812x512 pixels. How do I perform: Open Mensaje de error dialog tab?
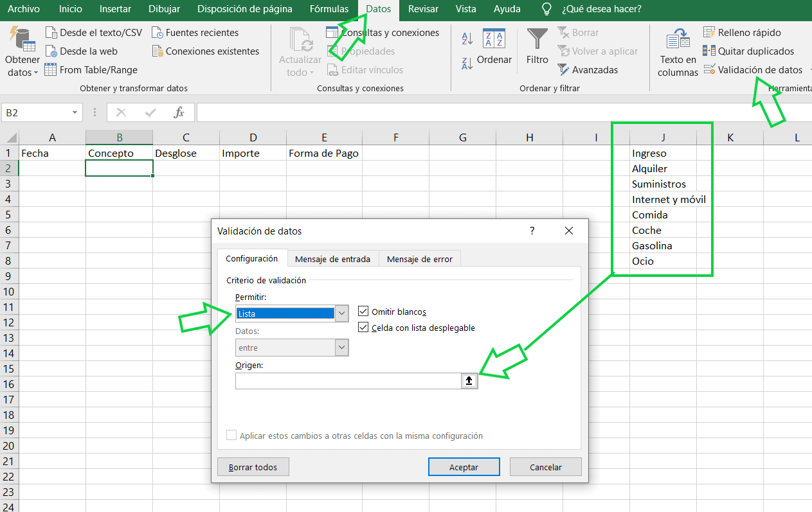pos(420,259)
